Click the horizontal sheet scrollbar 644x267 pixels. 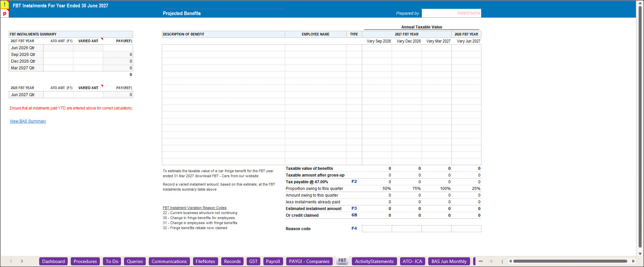[x=570, y=261]
